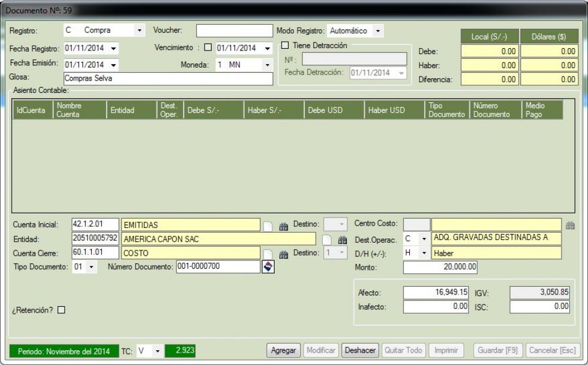
Task: Click the IGV amount field
Action: click(540, 293)
